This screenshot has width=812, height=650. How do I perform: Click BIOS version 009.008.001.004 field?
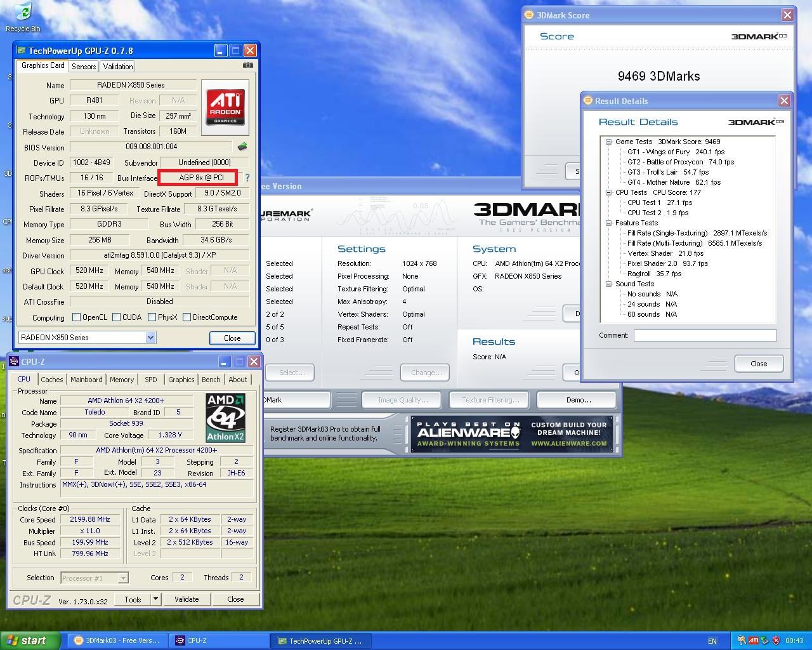click(151, 147)
